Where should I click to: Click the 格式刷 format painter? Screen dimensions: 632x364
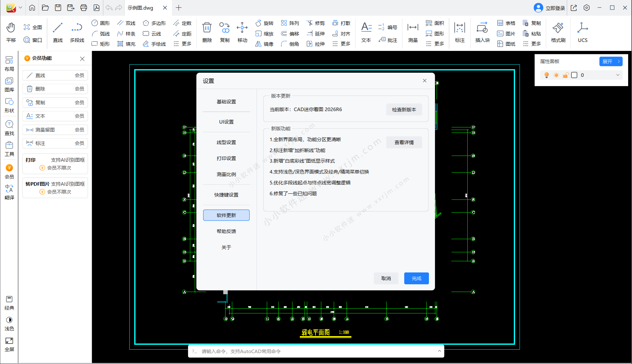[x=558, y=33]
